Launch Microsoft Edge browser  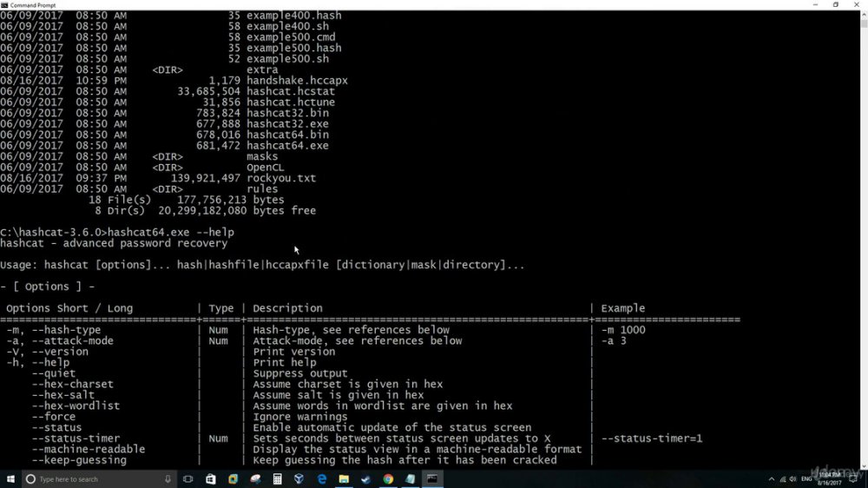(x=322, y=479)
